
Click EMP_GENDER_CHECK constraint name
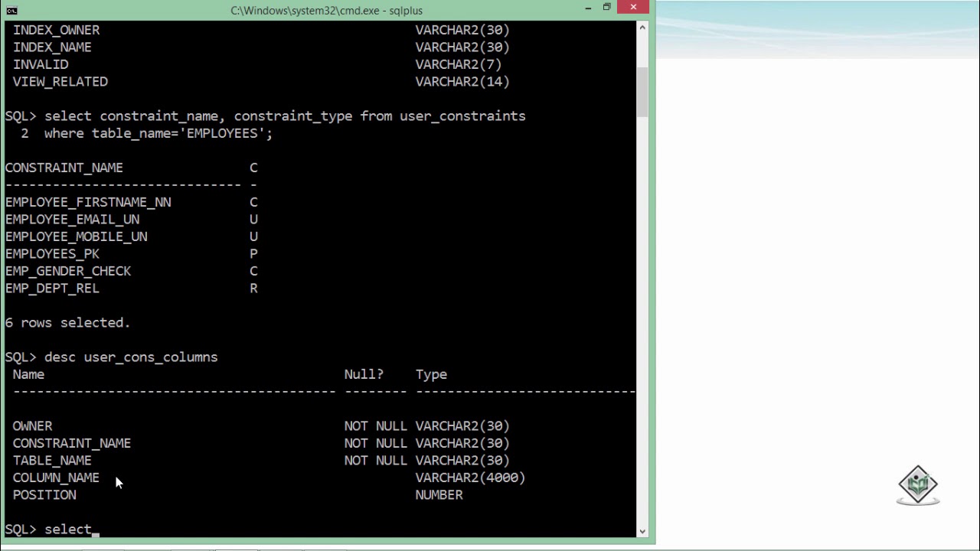(x=68, y=271)
